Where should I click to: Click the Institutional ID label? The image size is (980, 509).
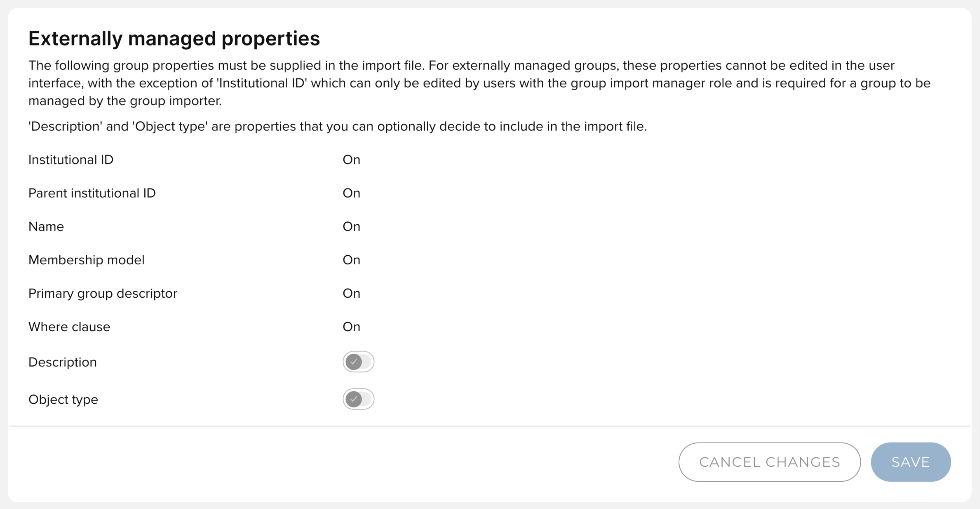(71, 160)
